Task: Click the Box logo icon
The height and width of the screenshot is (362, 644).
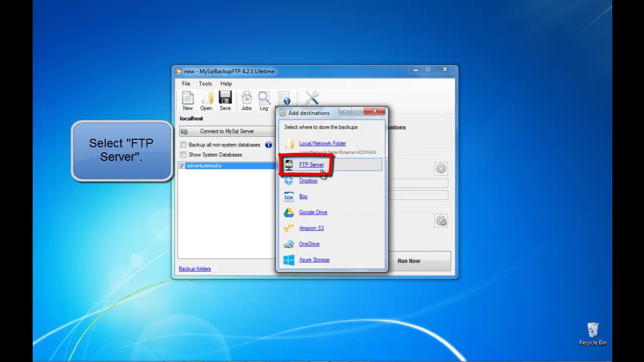Action: pyautogui.click(x=289, y=197)
